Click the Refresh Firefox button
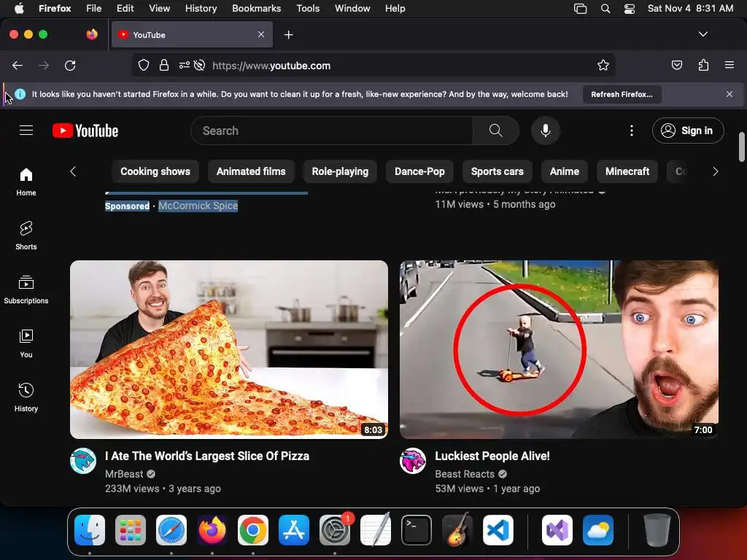 (622, 94)
